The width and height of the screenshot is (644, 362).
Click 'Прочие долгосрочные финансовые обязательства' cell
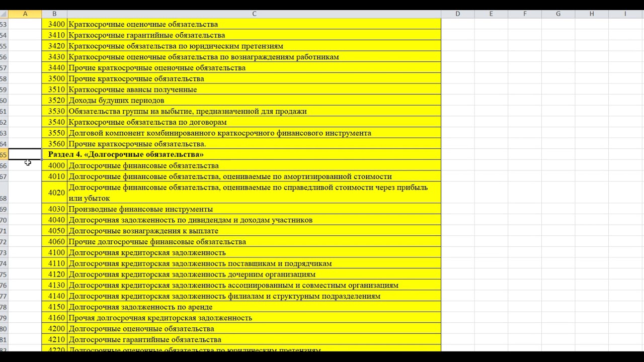pyautogui.click(x=254, y=242)
